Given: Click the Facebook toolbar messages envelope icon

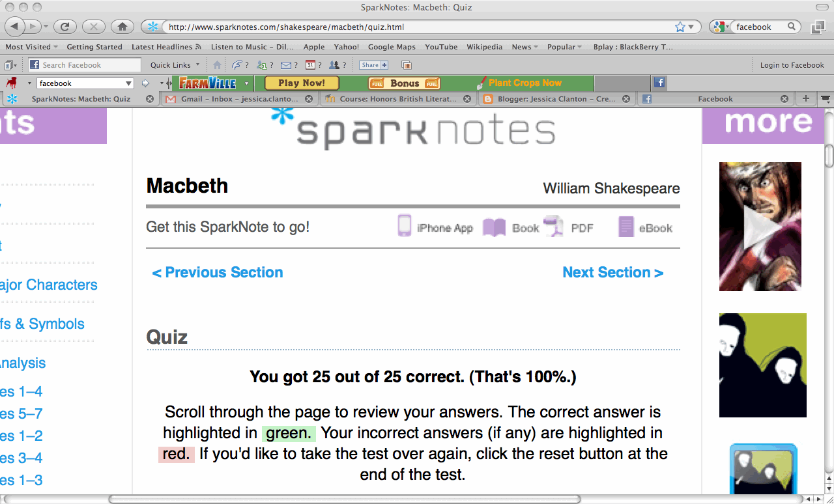Looking at the screenshot, I should pos(285,65).
